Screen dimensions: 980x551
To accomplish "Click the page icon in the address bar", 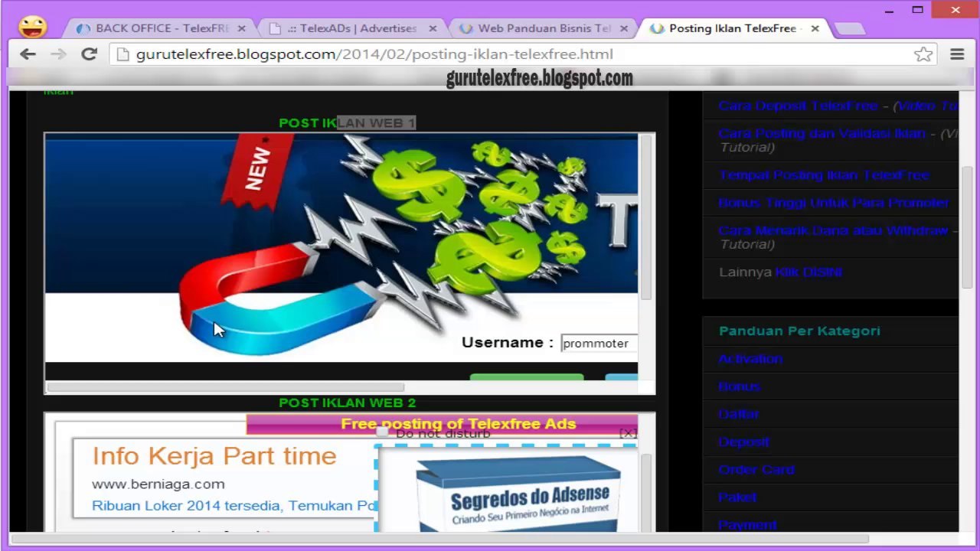I will click(122, 54).
